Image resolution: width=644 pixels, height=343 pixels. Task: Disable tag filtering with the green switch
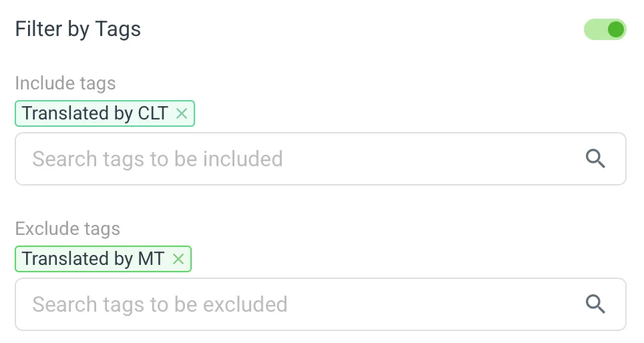tap(605, 29)
